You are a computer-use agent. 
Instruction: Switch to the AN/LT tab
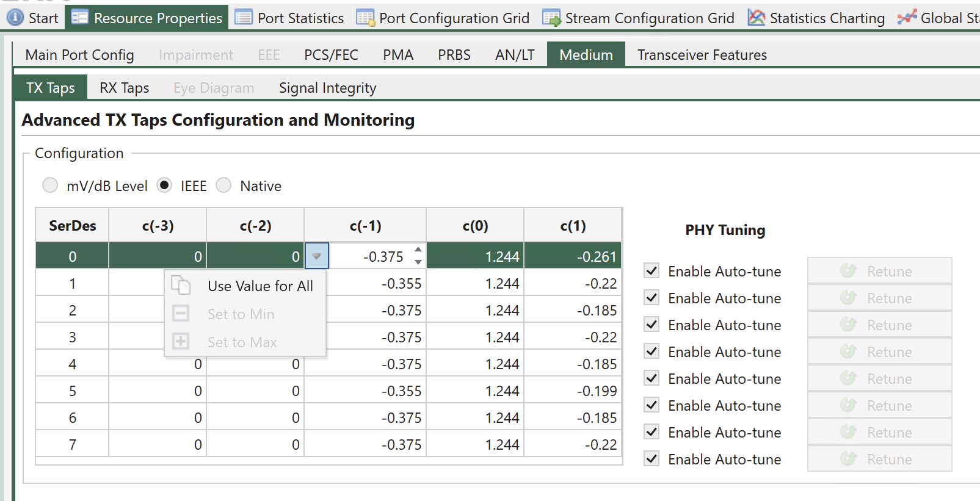pyautogui.click(x=515, y=55)
